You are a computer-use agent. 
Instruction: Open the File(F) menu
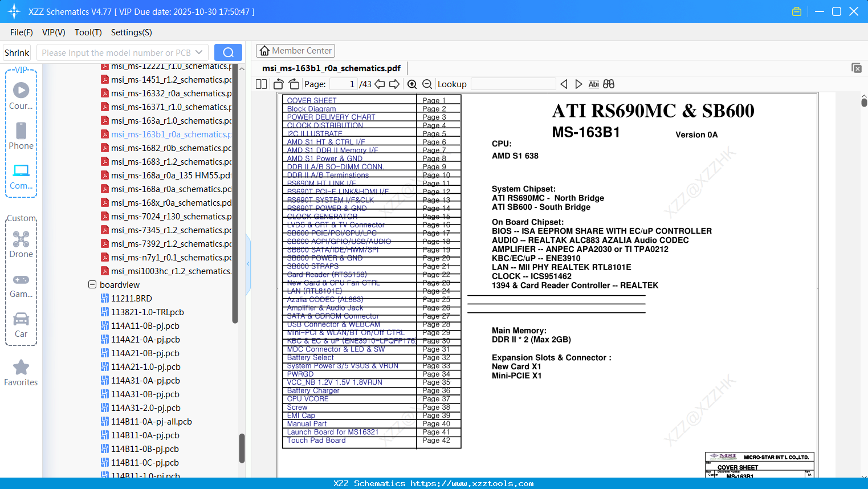click(22, 32)
